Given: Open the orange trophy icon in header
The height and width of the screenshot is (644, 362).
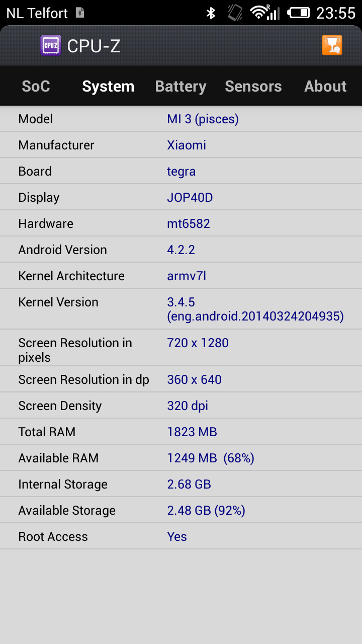Looking at the screenshot, I should (332, 45).
